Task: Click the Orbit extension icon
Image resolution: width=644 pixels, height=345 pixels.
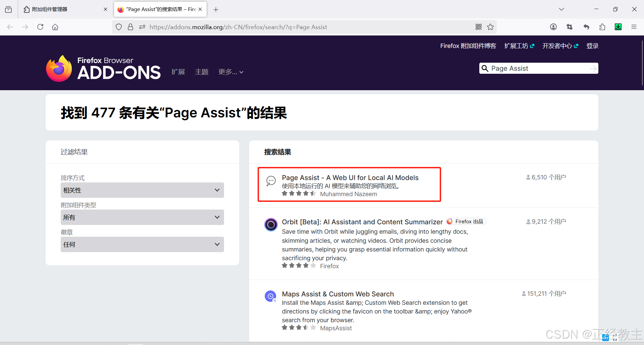Action: click(271, 225)
